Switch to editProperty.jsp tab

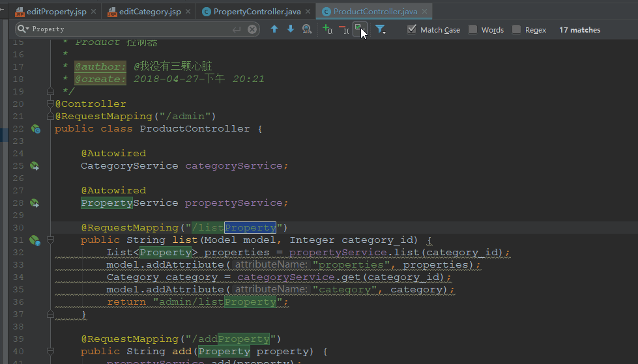pyautogui.click(x=57, y=11)
